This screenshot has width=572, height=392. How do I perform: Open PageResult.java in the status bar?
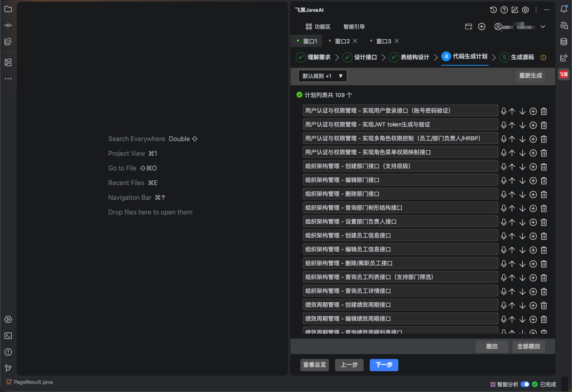tap(29, 382)
